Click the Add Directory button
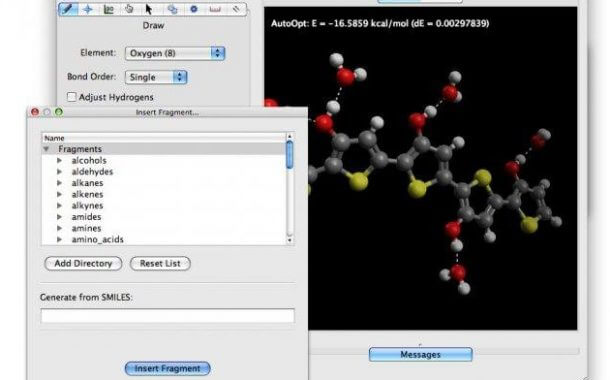The image size is (610, 380). [83, 263]
